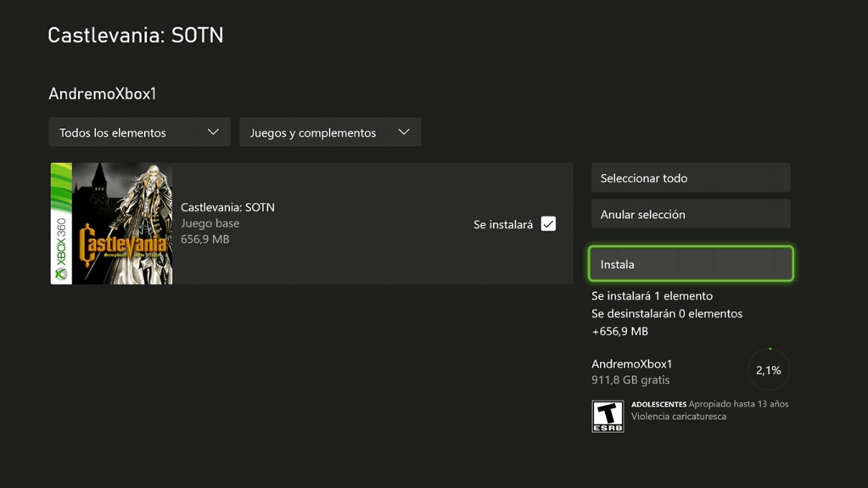This screenshot has width=868, height=488.
Task: Click Se desinstalarán 0 elementos text
Action: pos(667,313)
